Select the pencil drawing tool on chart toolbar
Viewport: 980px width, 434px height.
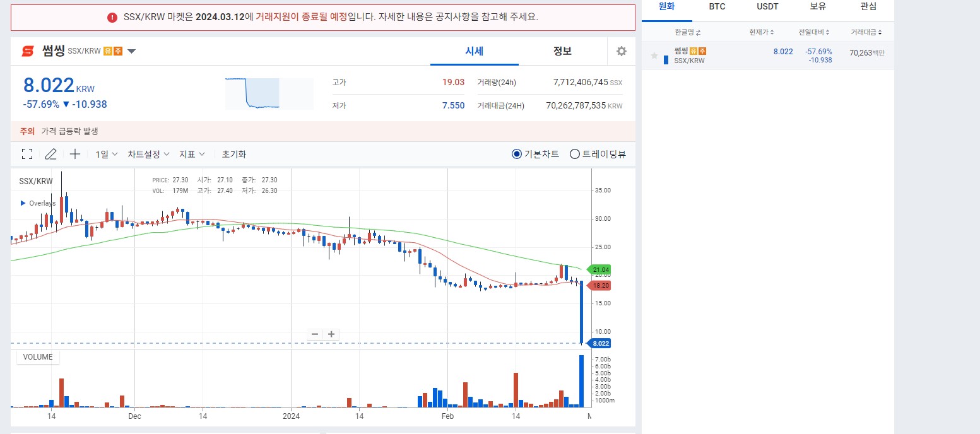50,153
